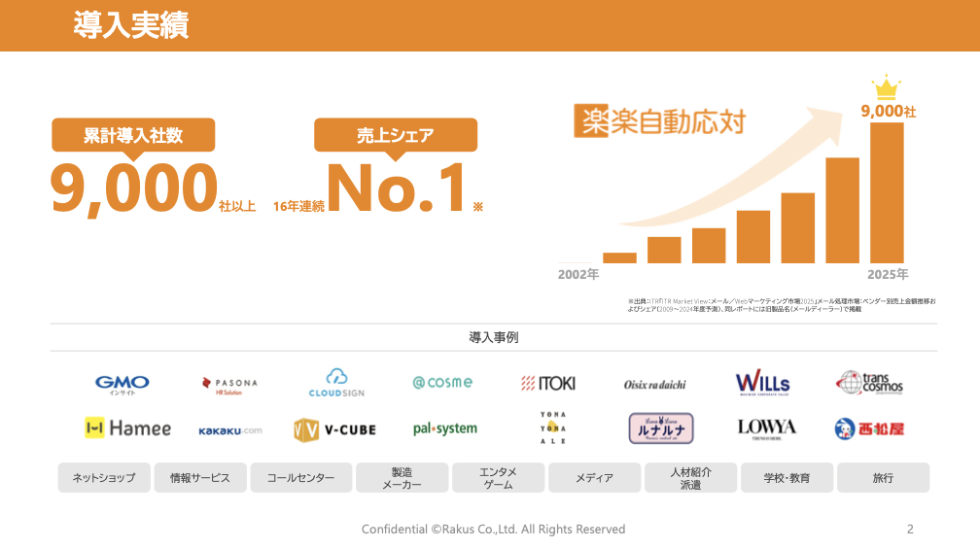
Task: Click the LOWYA logo
Action: (766, 428)
